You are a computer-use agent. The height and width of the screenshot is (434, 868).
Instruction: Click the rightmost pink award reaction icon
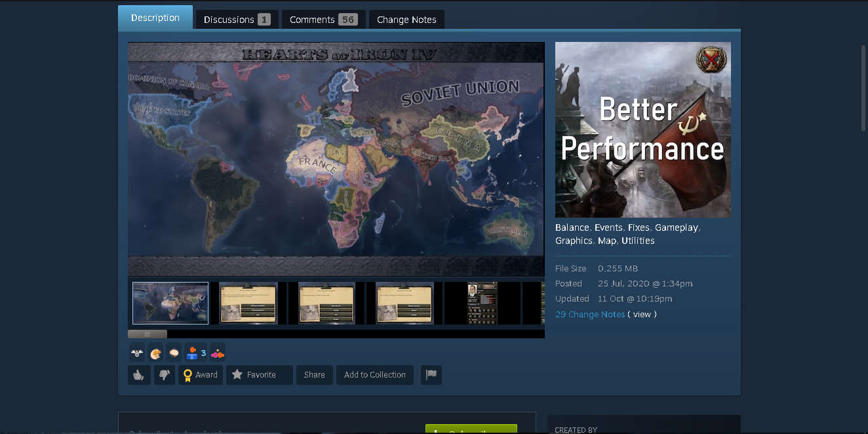pyautogui.click(x=217, y=352)
